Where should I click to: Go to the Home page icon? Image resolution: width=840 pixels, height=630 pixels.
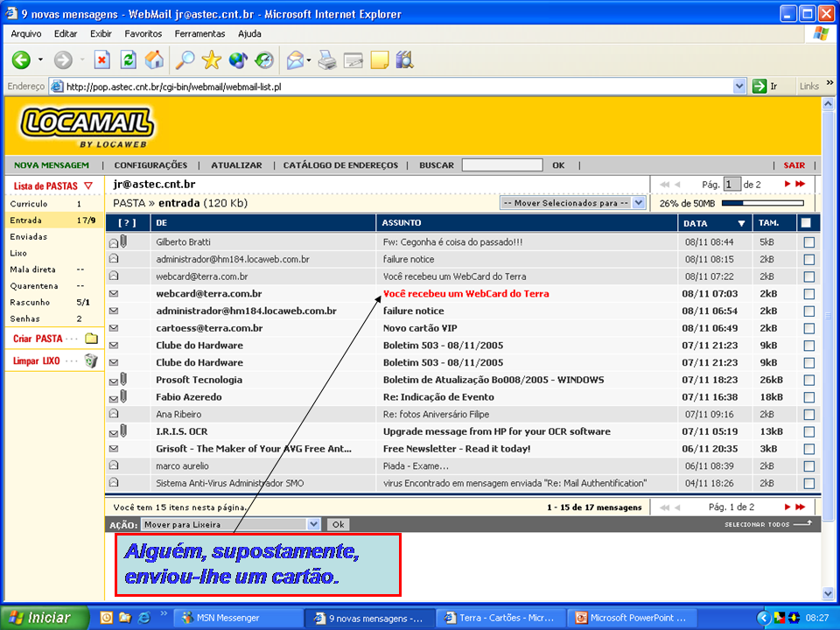coord(154,60)
